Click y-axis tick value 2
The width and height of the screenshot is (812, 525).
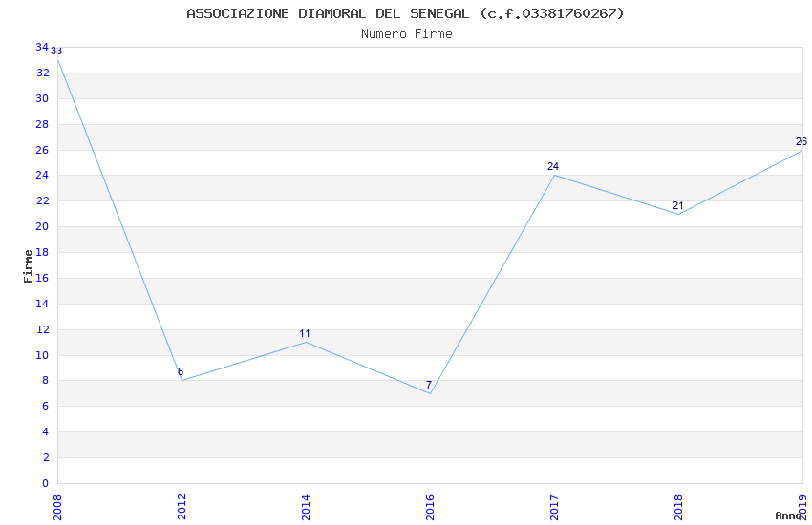tap(46, 457)
